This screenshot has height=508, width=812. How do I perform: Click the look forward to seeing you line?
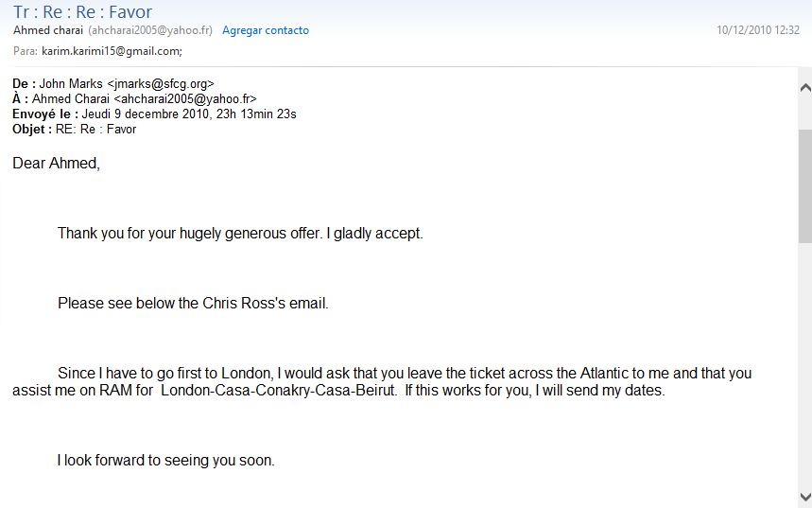(x=165, y=461)
